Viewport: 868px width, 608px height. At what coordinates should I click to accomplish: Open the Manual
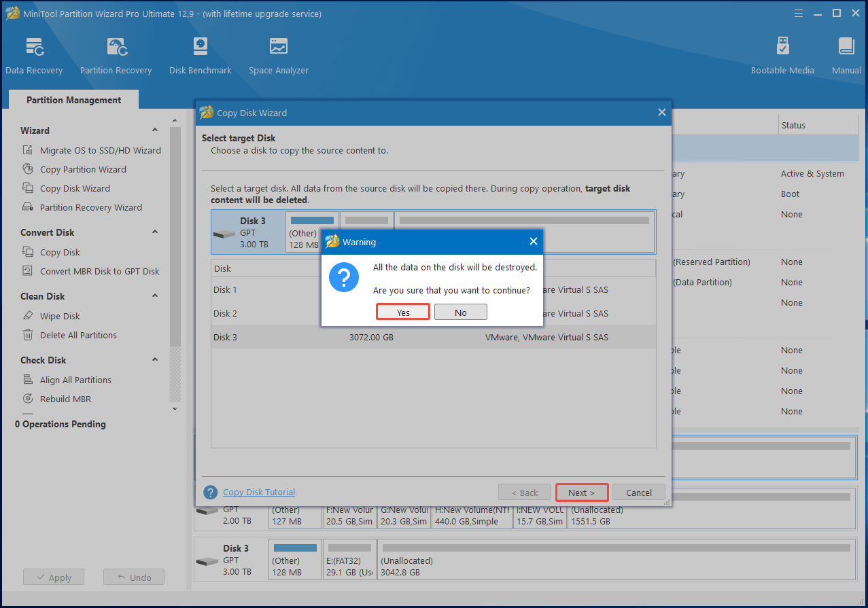(846, 56)
